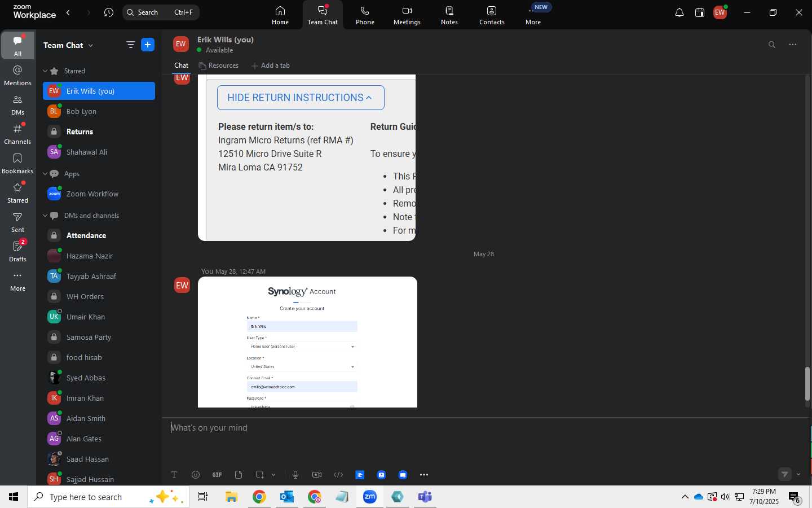Open Outlook from taskbar

287,497
